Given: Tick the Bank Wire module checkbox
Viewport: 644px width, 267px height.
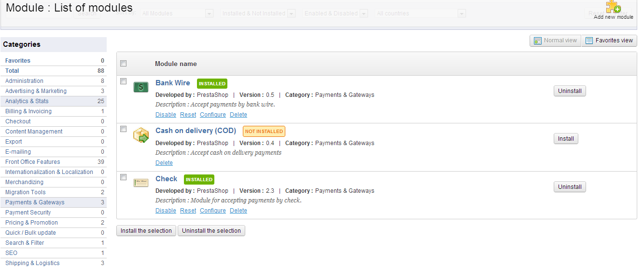Looking at the screenshot, I should [x=124, y=81].
